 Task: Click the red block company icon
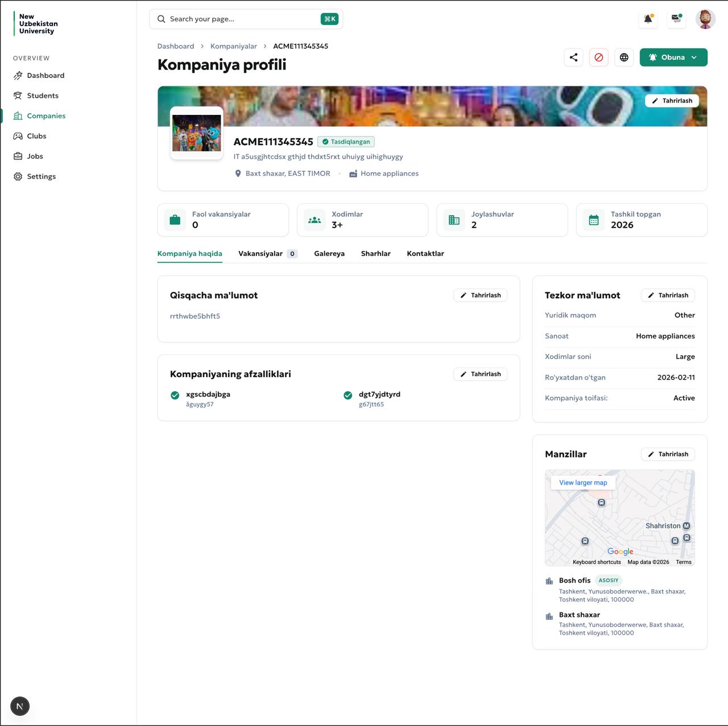pyautogui.click(x=598, y=57)
